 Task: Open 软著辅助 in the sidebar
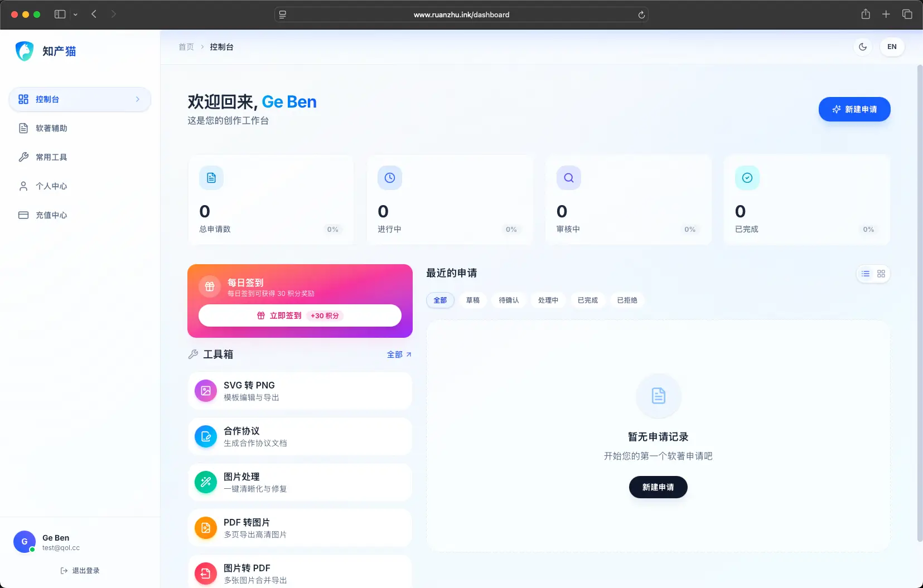[x=51, y=128]
